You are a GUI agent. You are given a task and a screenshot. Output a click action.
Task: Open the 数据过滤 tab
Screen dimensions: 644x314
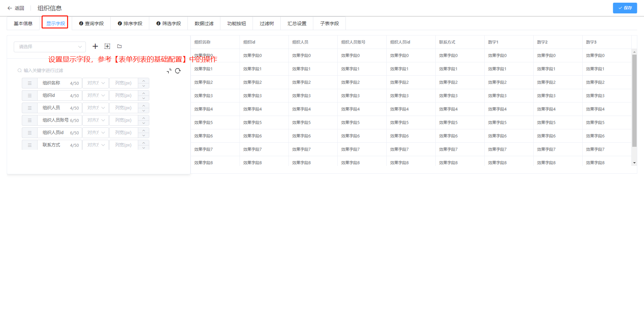click(204, 23)
